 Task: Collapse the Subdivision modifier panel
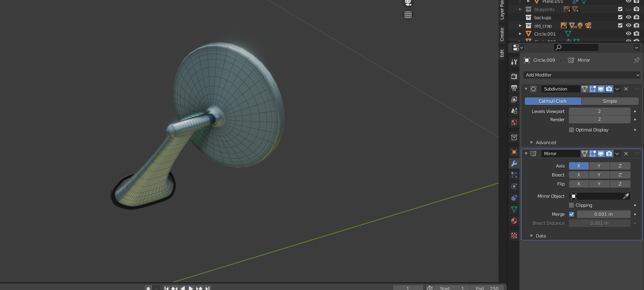[x=526, y=89]
